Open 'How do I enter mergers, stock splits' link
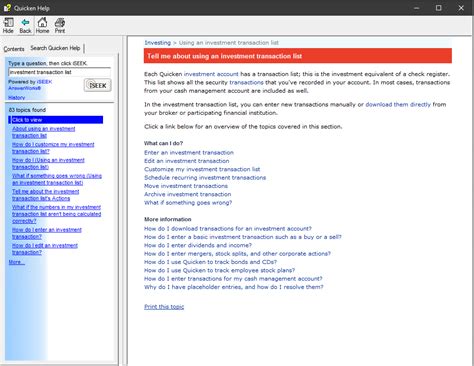This screenshot has width=474, height=366. (x=237, y=253)
